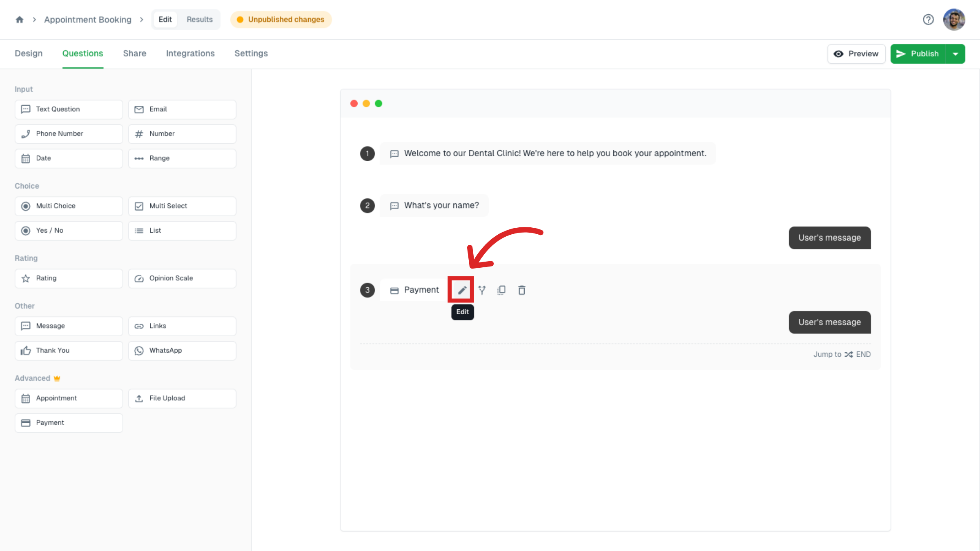Open the user profile avatar

point(954,20)
